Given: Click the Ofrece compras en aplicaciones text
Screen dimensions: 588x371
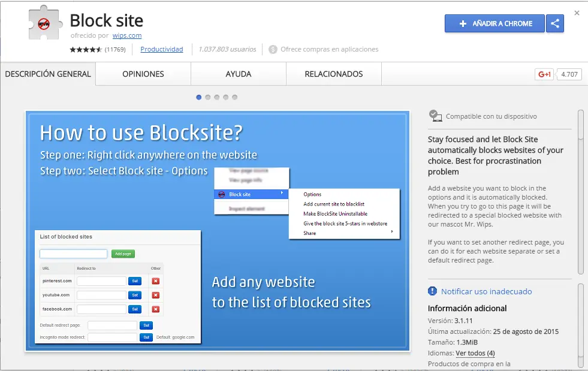Looking at the screenshot, I should click(329, 49).
